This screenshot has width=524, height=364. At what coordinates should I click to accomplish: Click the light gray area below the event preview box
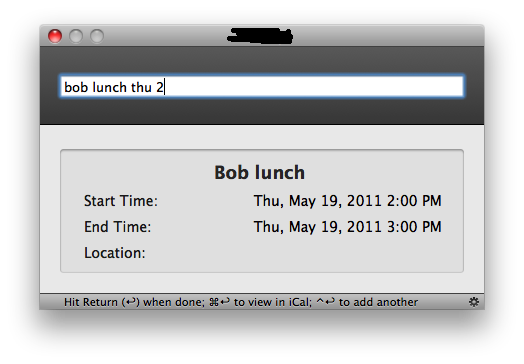(x=262, y=283)
